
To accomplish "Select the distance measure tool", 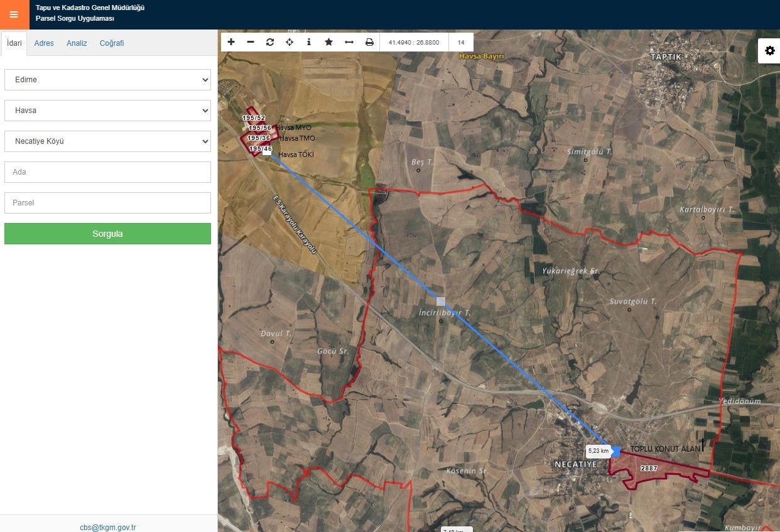I will (x=349, y=42).
